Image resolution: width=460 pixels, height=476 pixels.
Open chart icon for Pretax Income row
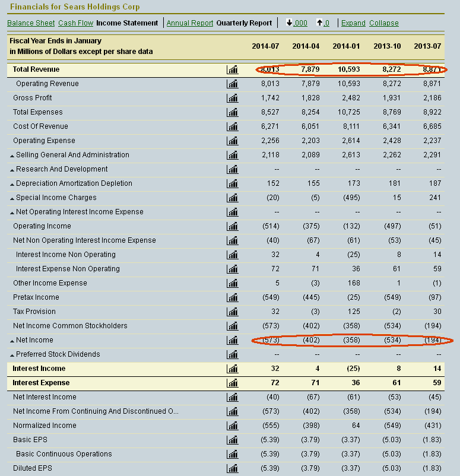click(x=233, y=298)
